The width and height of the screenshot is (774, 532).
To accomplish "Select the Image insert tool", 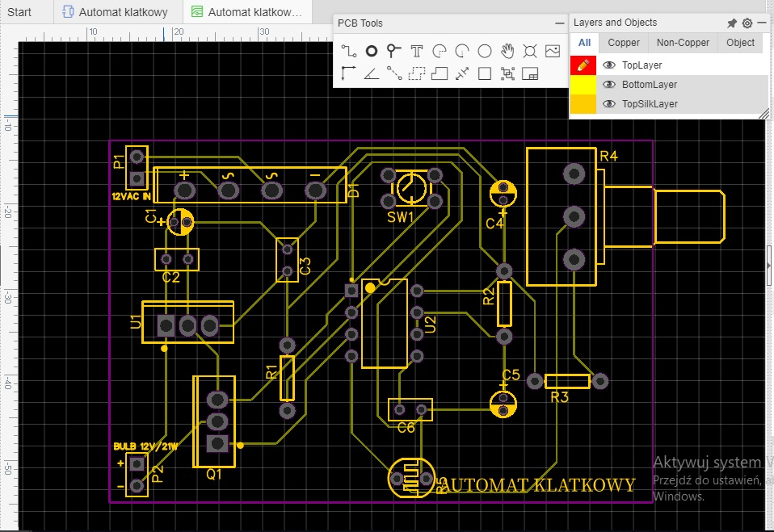I will [553, 51].
